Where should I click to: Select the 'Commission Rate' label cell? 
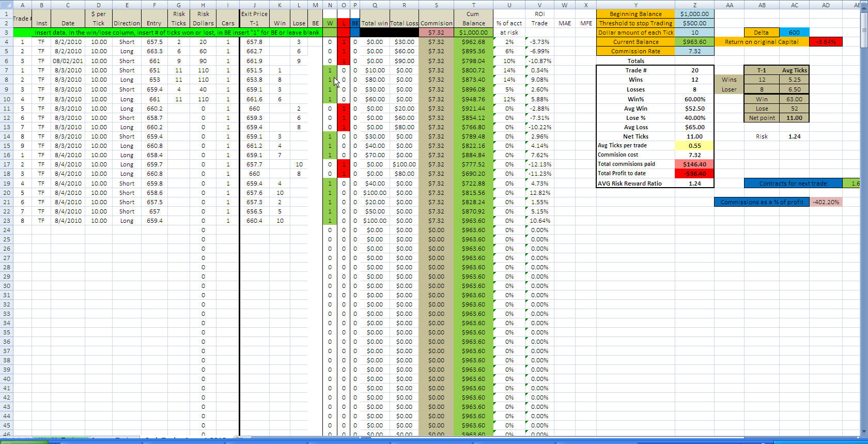click(636, 51)
